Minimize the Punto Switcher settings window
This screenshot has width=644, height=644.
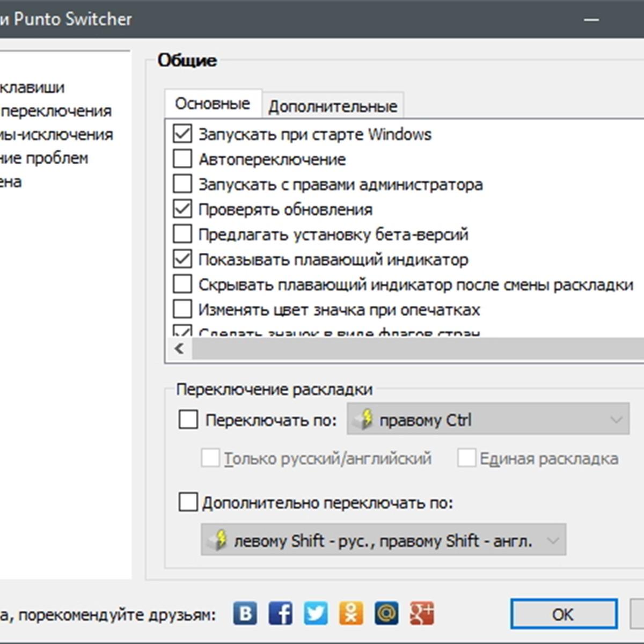pyautogui.click(x=591, y=20)
